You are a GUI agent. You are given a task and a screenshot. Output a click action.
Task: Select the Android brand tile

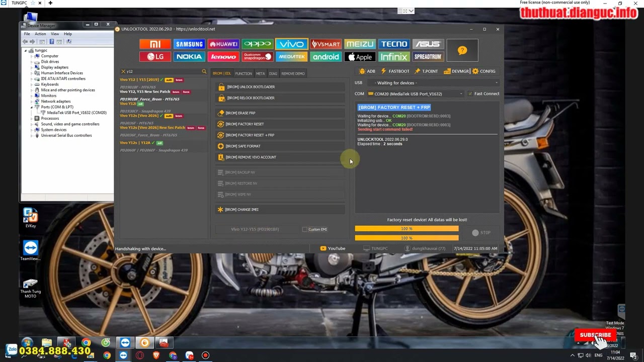pyautogui.click(x=326, y=57)
